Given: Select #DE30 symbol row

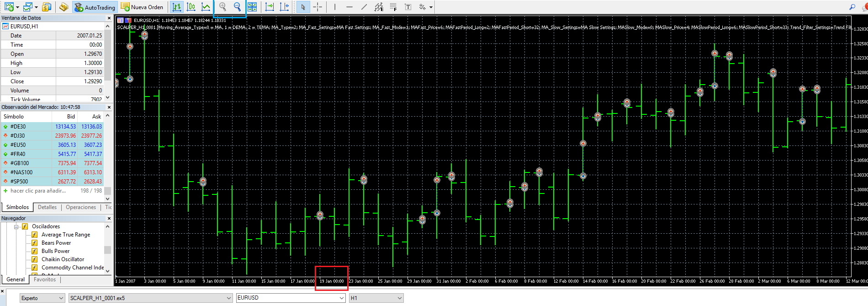Looking at the screenshot, I should (52, 127).
